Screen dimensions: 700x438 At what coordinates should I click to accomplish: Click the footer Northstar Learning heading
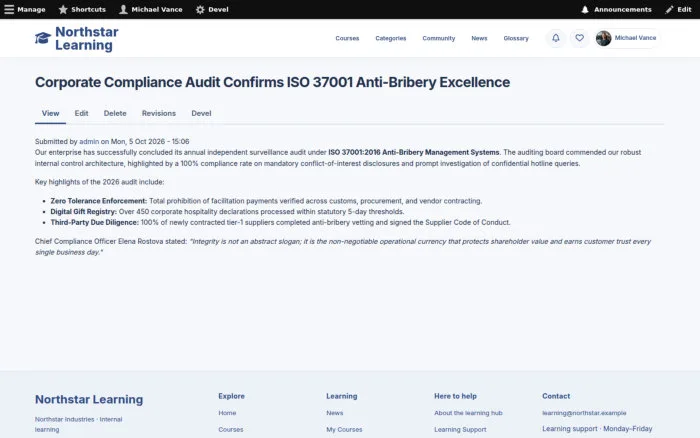point(89,400)
